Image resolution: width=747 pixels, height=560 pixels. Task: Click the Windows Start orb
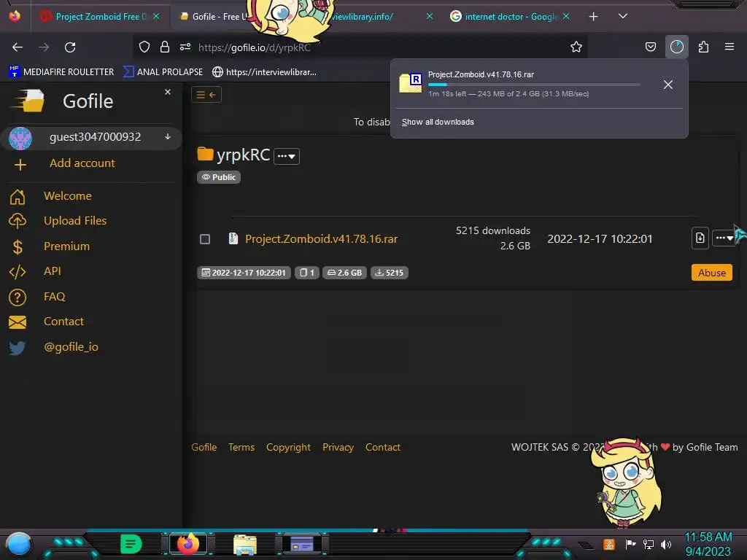(x=18, y=545)
